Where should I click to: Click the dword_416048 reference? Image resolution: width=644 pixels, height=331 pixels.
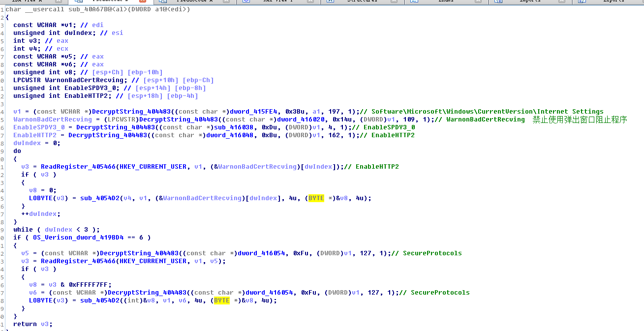point(230,135)
